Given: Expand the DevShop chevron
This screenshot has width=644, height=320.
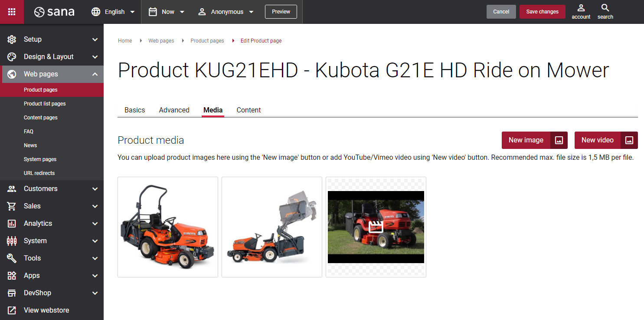Looking at the screenshot, I should click(95, 293).
